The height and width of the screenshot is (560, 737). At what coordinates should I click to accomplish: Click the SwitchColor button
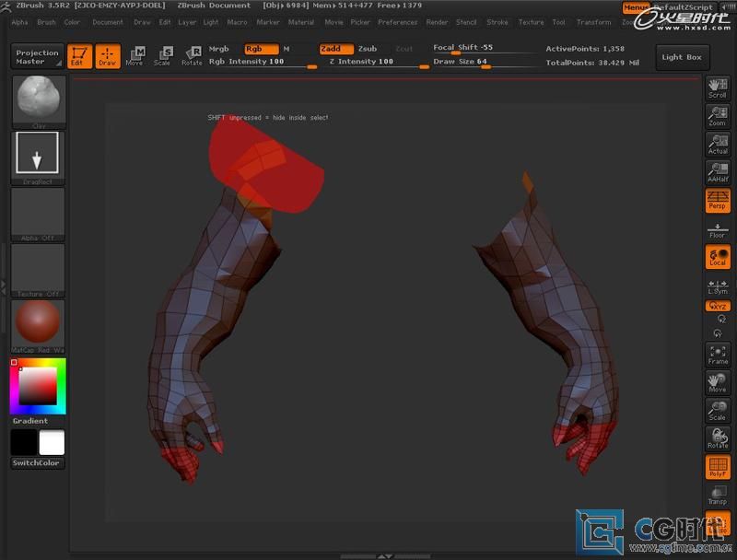(37, 462)
